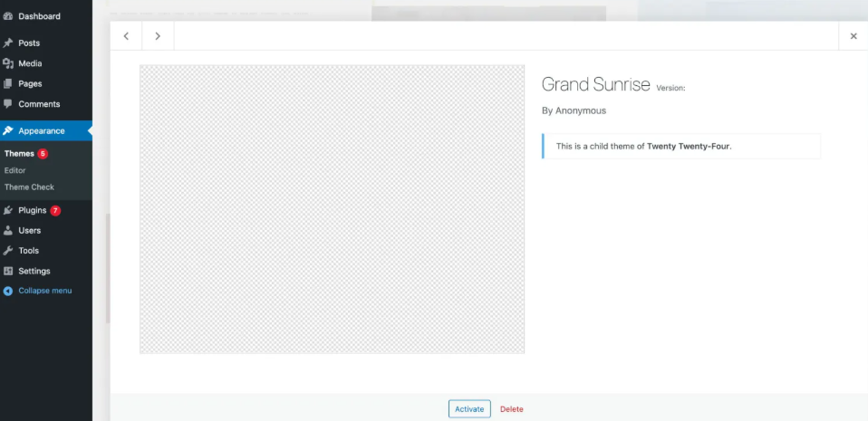The image size is (868, 421).
Task: Open the Themes submenu item
Action: [19, 154]
